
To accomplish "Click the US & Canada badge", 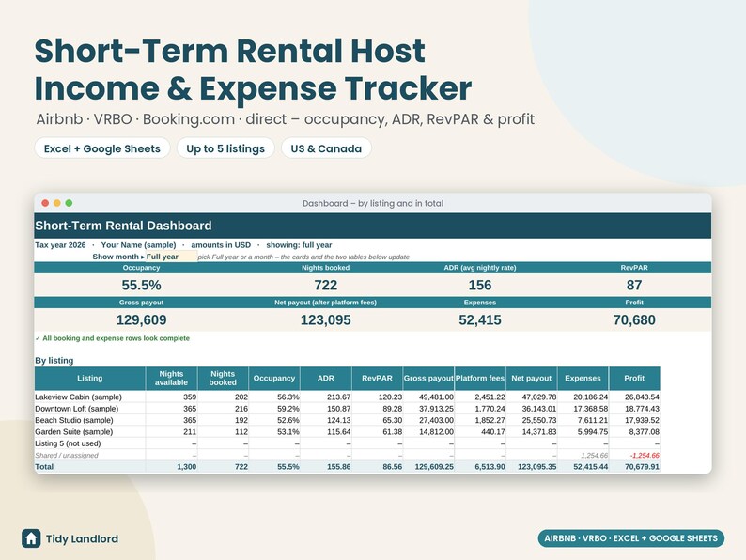I will [326, 148].
